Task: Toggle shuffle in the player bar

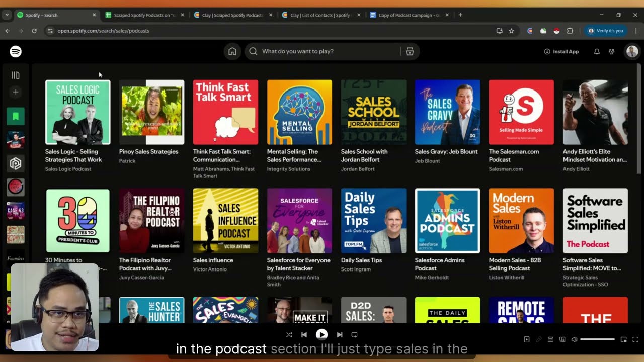Action: pyautogui.click(x=289, y=334)
